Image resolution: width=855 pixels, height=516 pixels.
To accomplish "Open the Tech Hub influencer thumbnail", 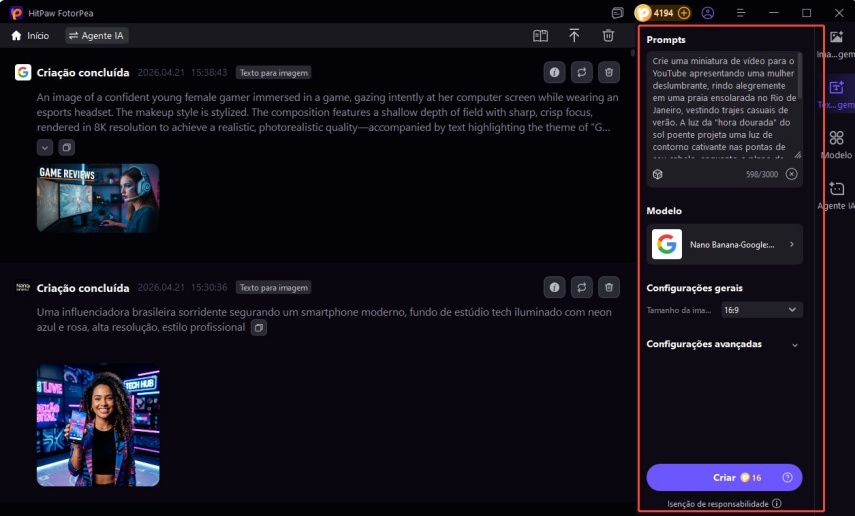I will pyautogui.click(x=98, y=425).
